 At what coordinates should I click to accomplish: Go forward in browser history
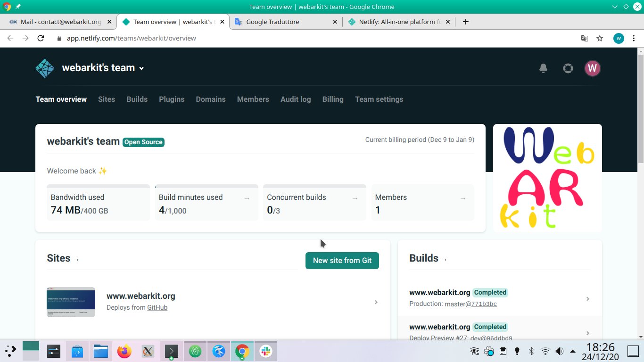(25, 38)
